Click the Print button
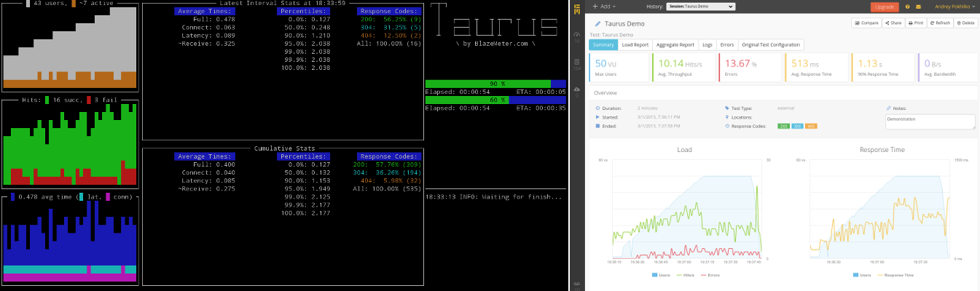 point(915,23)
